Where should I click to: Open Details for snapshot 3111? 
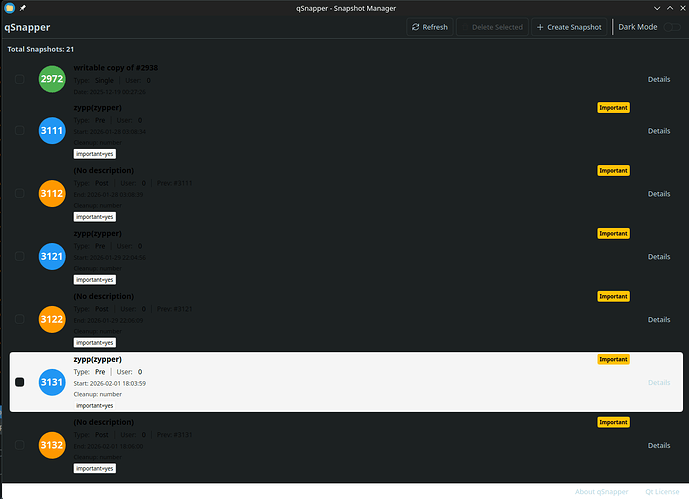pyautogui.click(x=658, y=131)
